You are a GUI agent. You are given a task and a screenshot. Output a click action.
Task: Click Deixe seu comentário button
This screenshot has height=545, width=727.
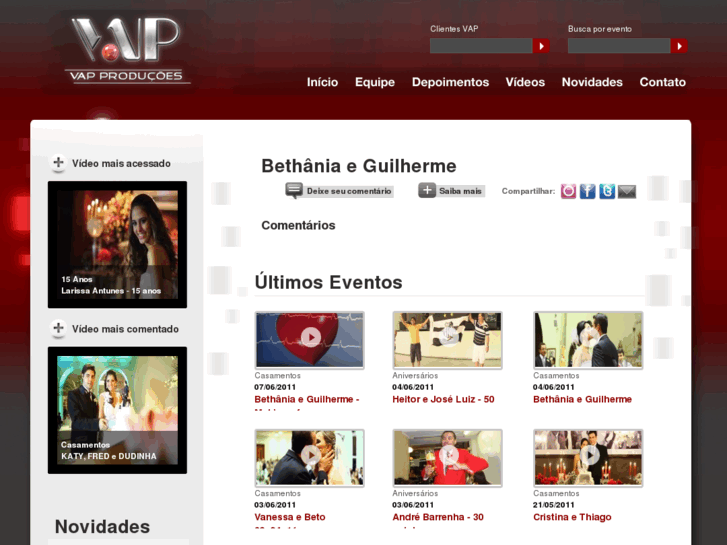[348, 191]
